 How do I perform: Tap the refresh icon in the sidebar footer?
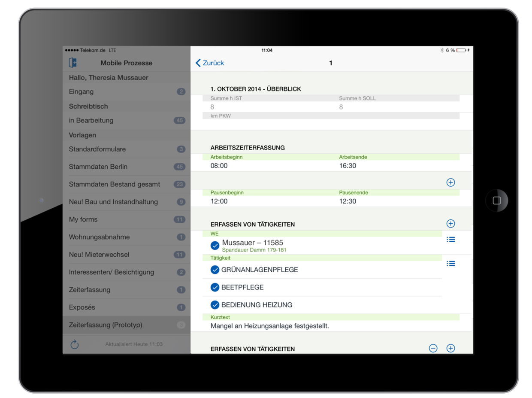pos(75,344)
